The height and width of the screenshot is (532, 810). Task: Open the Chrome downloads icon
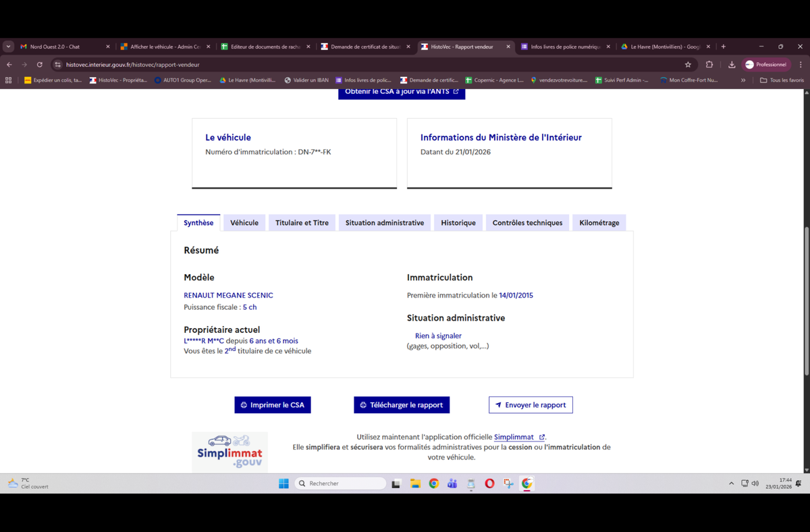pyautogui.click(x=732, y=65)
